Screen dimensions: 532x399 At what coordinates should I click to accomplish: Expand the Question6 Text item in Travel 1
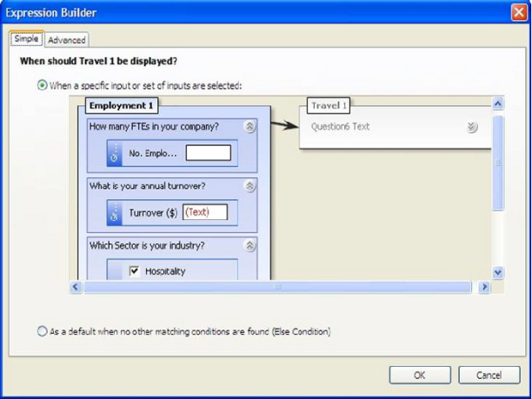coord(472,127)
